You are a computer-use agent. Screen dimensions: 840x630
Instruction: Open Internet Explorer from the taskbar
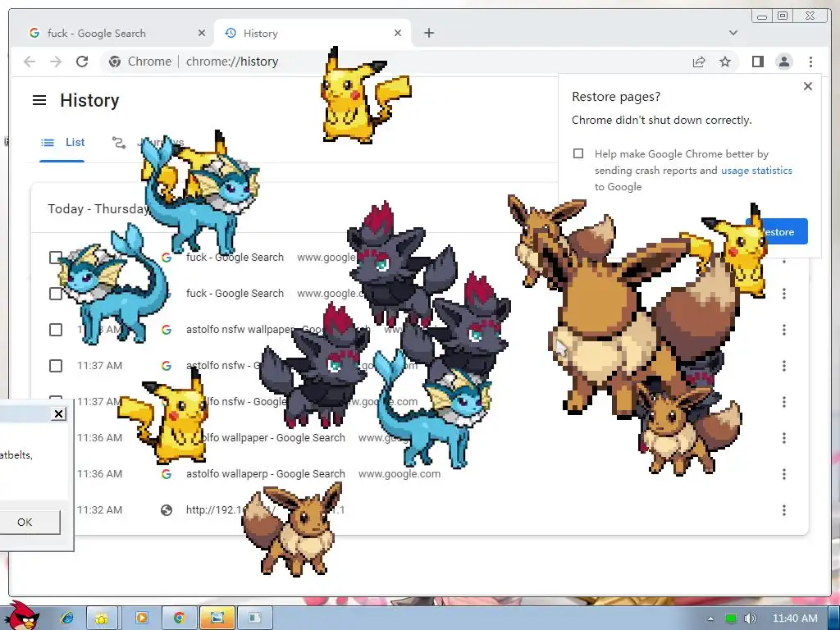(67, 618)
